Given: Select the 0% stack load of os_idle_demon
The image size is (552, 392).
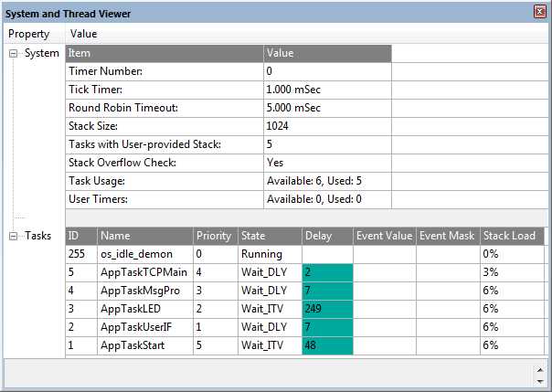Looking at the screenshot, I should coord(491,254).
